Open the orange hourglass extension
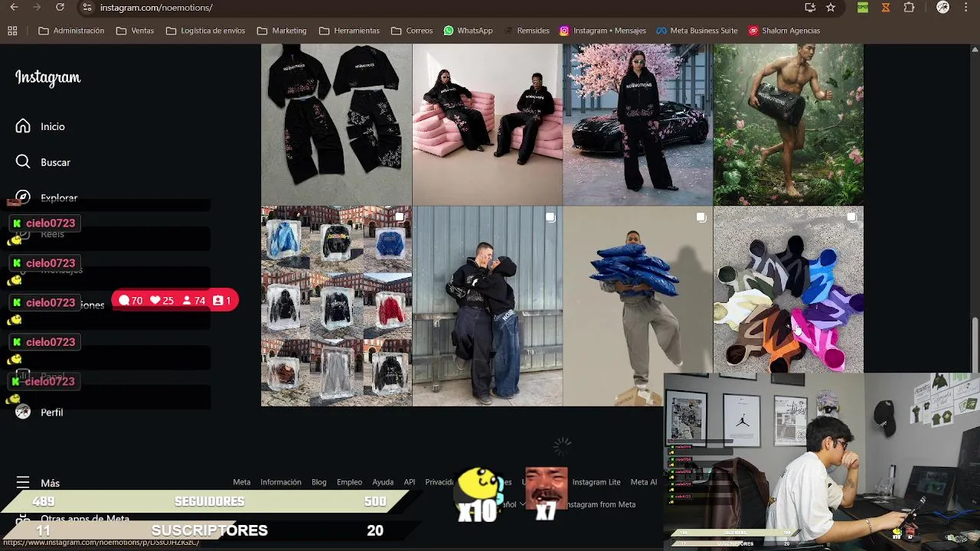This screenshot has height=551, width=980. click(x=886, y=8)
